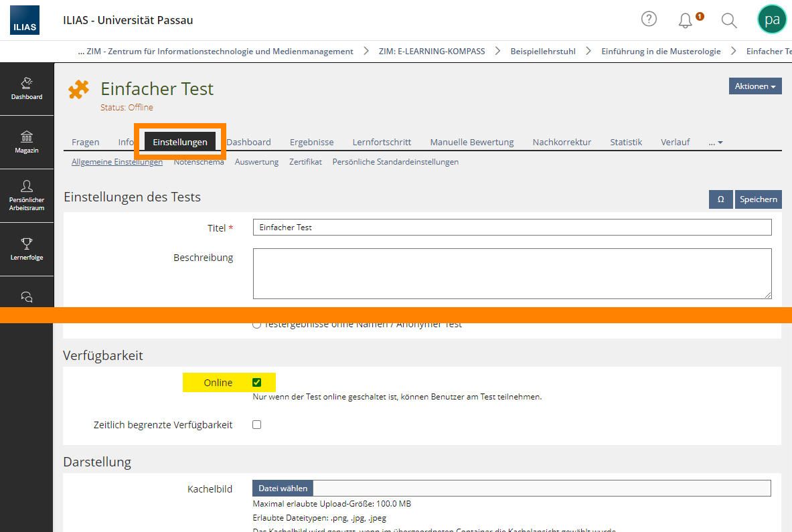Open the Ergebnisse tab
792x532 pixels.
312,143
